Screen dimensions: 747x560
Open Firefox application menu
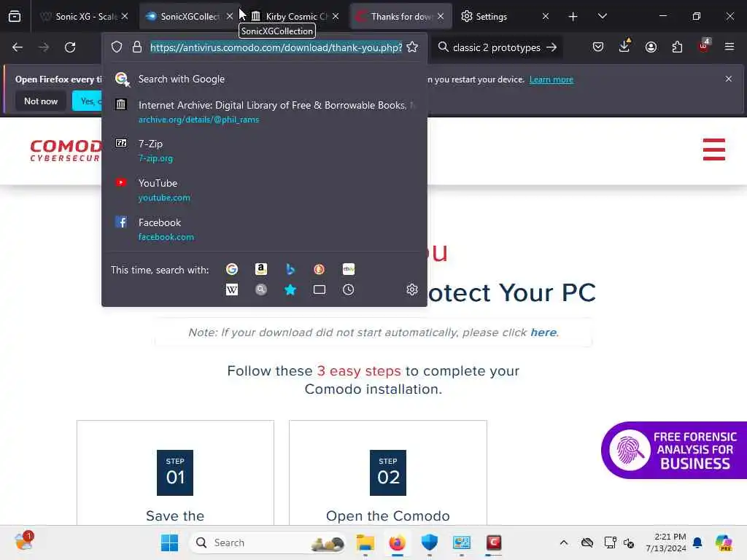[729, 47]
